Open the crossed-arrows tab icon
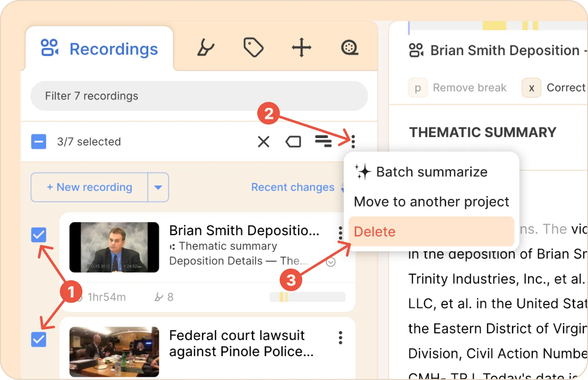The height and width of the screenshot is (380, 588). [301, 47]
